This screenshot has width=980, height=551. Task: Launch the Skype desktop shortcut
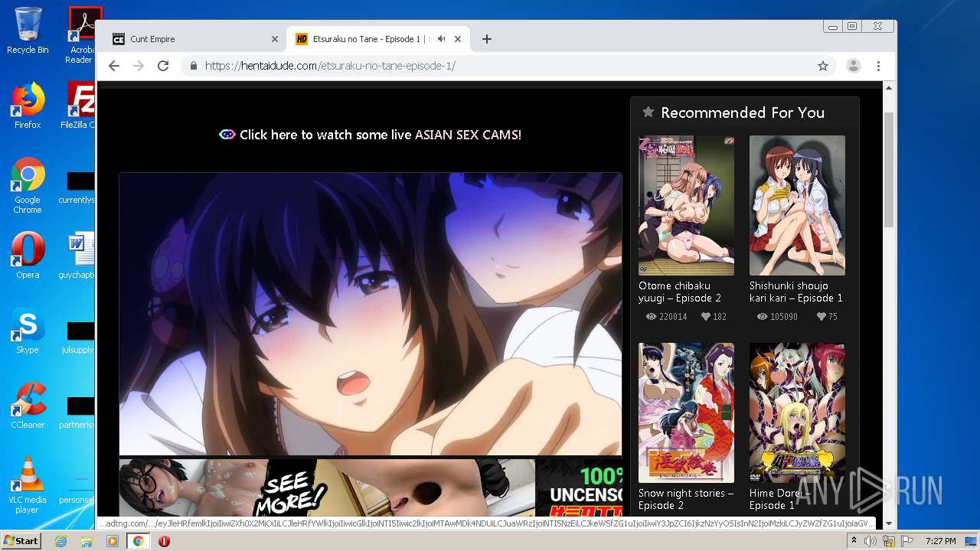coord(28,331)
